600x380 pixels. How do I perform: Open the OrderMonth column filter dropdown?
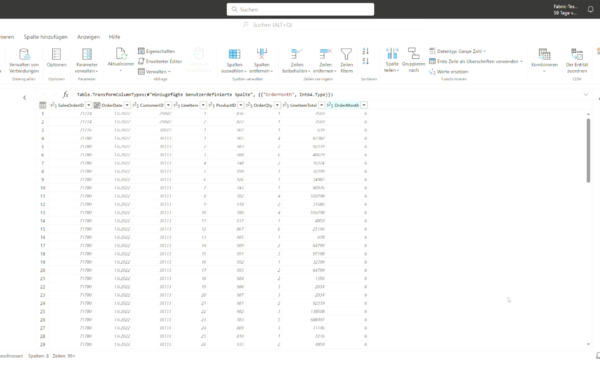tap(364, 105)
